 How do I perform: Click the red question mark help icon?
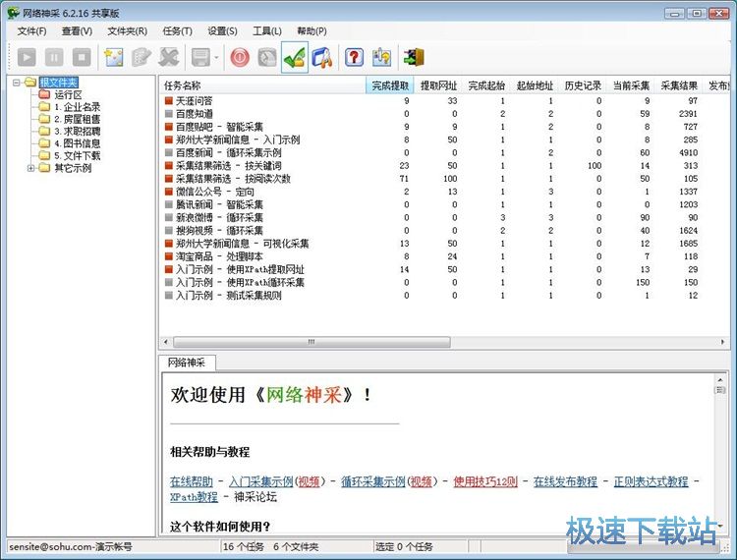coord(355,57)
